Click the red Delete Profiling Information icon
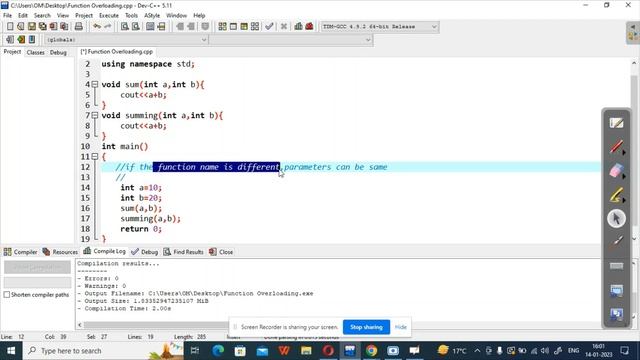This screenshot has height=360, width=640. pyautogui.click(x=309, y=27)
